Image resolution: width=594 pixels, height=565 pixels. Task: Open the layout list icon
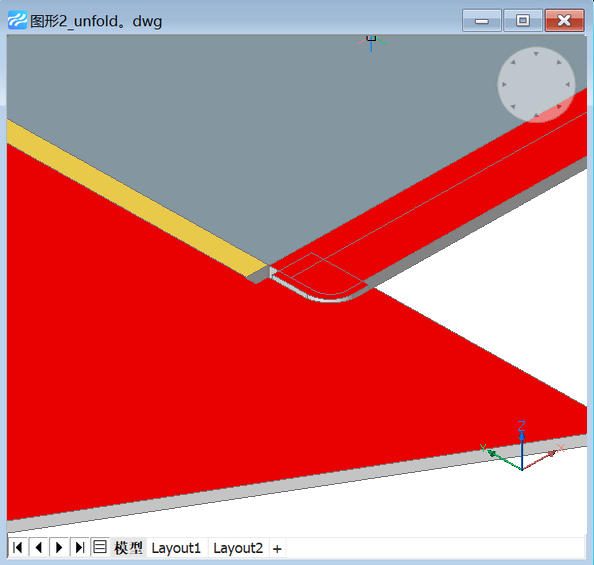click(x=100, y=547)
